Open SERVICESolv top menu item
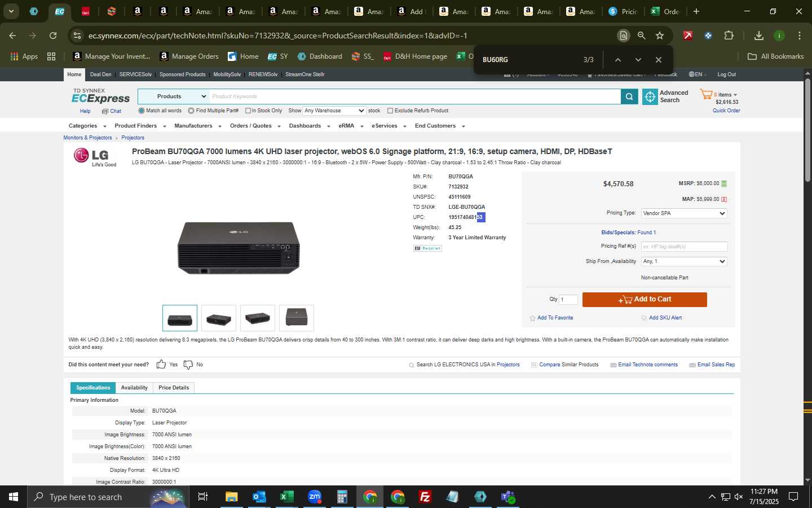Screen dimensions: 812x508 tap(135, 75)
